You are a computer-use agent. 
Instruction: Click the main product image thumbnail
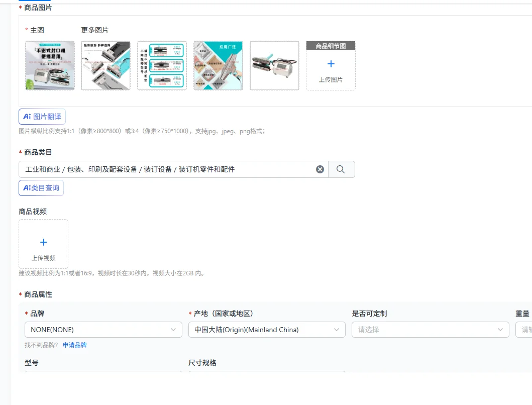coord(50,65)
